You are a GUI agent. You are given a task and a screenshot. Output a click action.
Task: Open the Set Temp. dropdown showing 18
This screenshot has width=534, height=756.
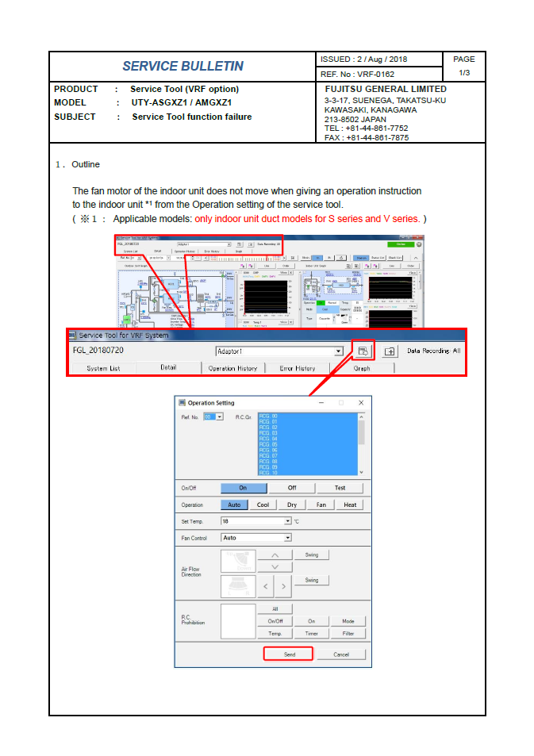(x=288, y=521)
